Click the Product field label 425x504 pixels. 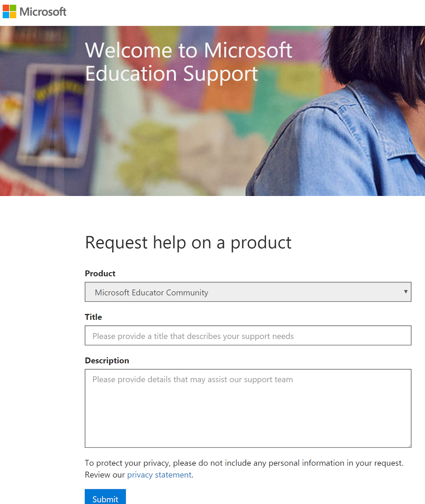(x=100, y=273)
